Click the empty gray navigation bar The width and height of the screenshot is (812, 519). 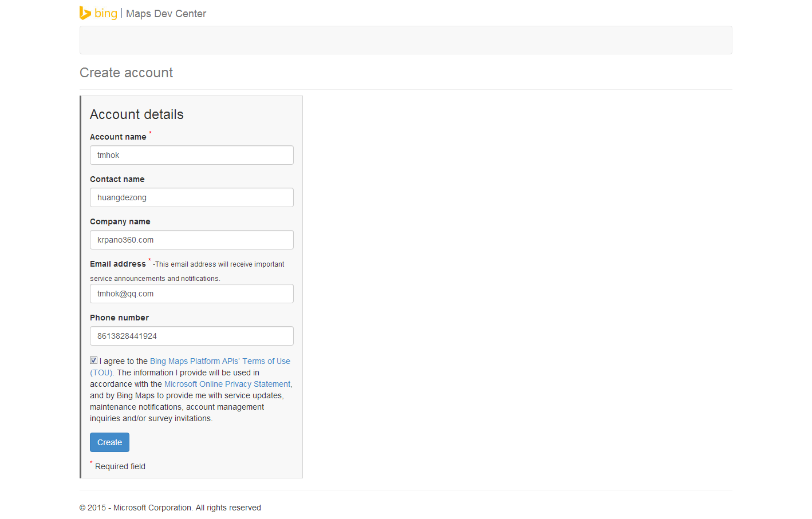point(405,40)
